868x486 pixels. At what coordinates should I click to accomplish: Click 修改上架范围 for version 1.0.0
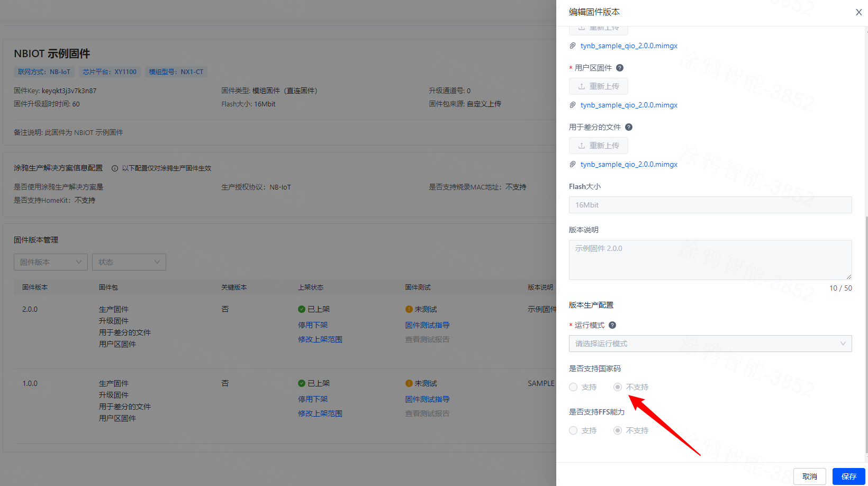[x=320, y=413]
